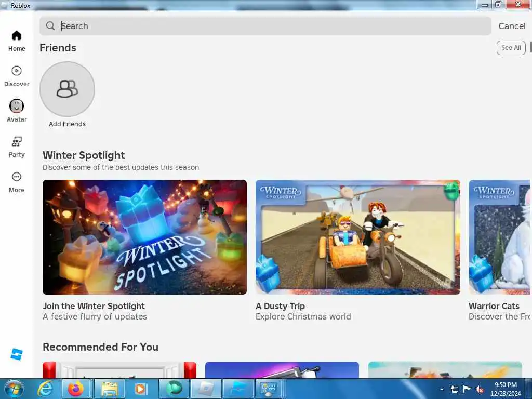
Task: Open the second recommended game thumbnail with purple background
Action: (282, 370)
